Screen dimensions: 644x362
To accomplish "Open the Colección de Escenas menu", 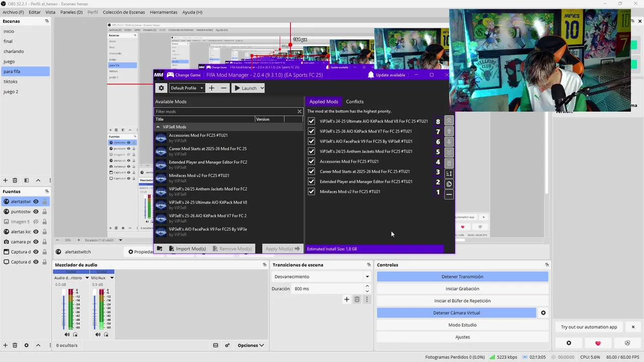I will [x=124, y=12].
